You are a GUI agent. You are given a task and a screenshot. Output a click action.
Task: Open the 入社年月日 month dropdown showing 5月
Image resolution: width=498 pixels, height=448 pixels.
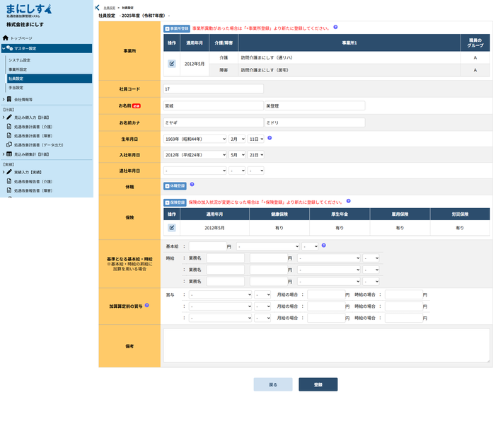click(x=237, y=155)
